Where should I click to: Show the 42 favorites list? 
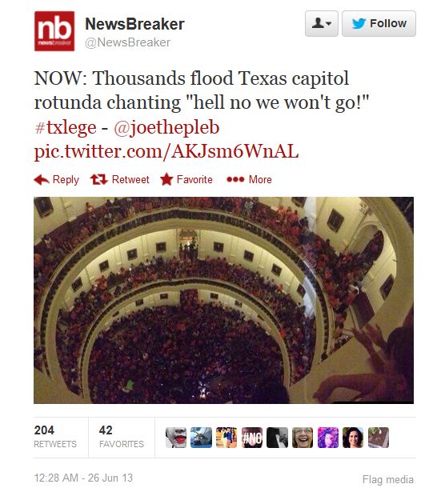coord(122,437)
